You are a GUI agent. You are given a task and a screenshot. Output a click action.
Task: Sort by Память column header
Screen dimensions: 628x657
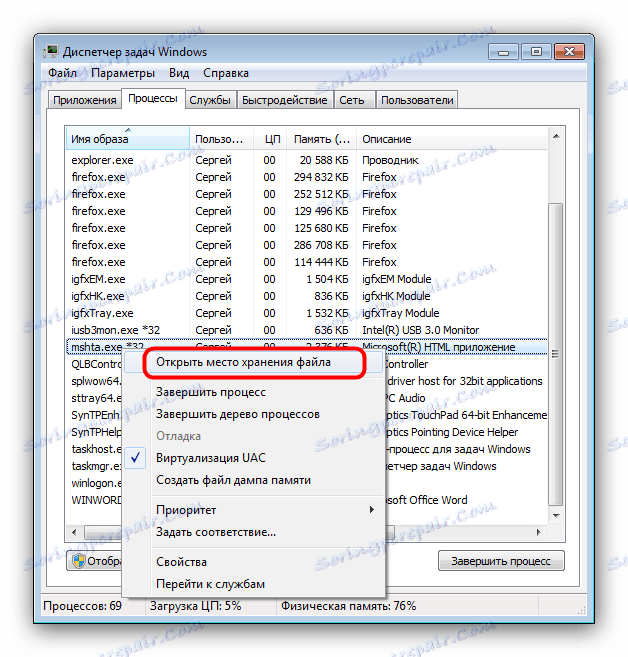[321, 139]
